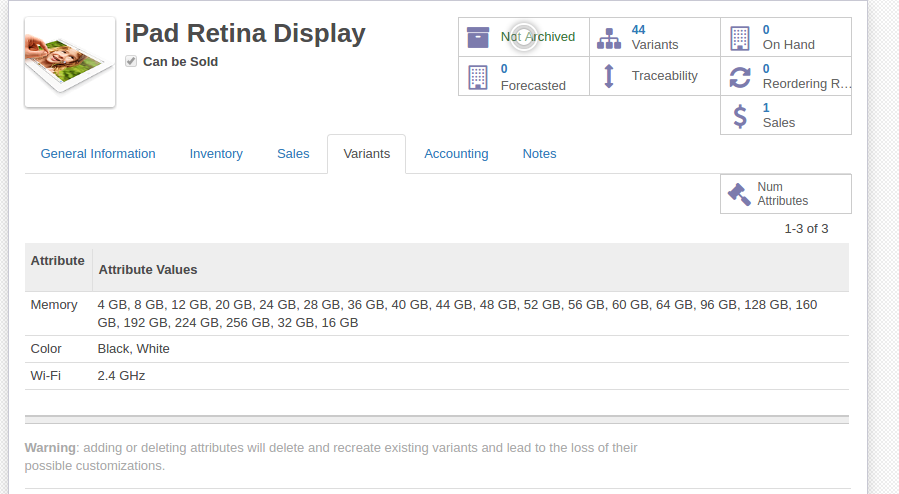This screenshot has height=494, width=899.
Task: Click the 2.4 GHz value cell
Action: 121,376
